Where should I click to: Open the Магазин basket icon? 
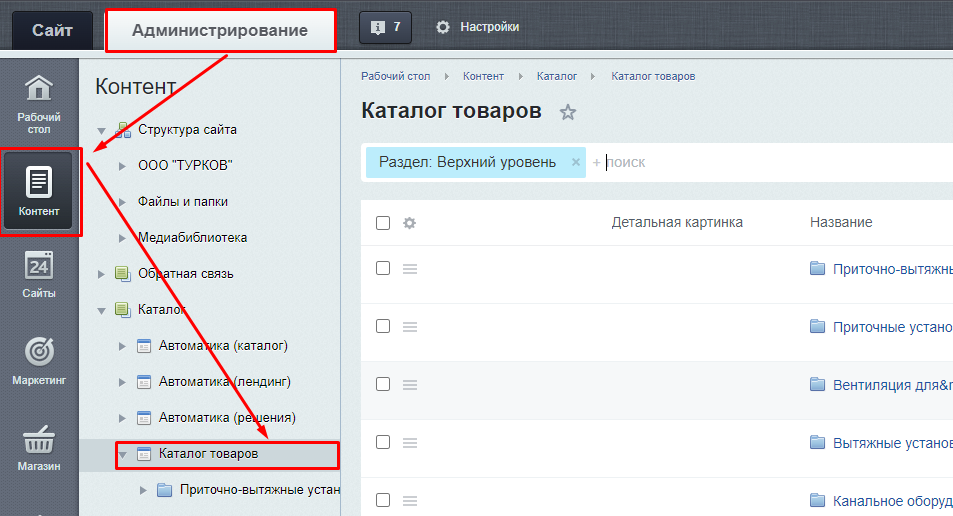click(x=39, y=441)
